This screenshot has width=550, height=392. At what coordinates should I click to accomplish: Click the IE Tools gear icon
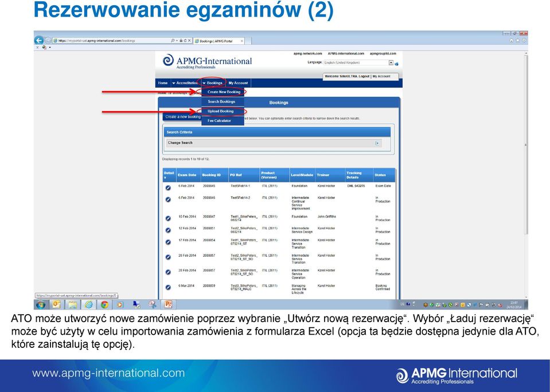pyautogui.click(x=524, y=40)
